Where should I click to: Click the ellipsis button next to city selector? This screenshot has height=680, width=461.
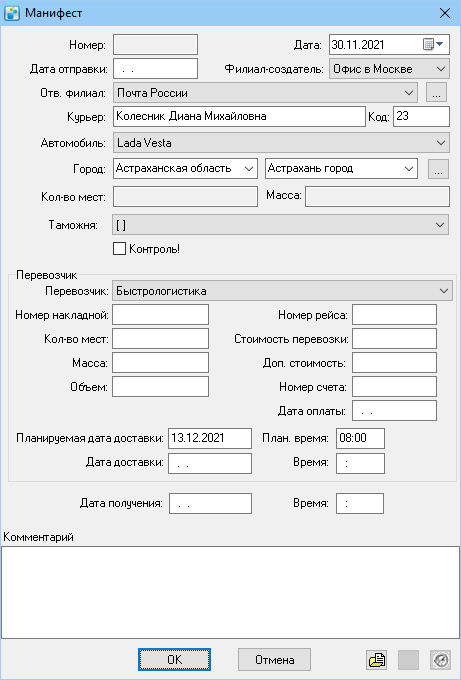coord(438,169)
